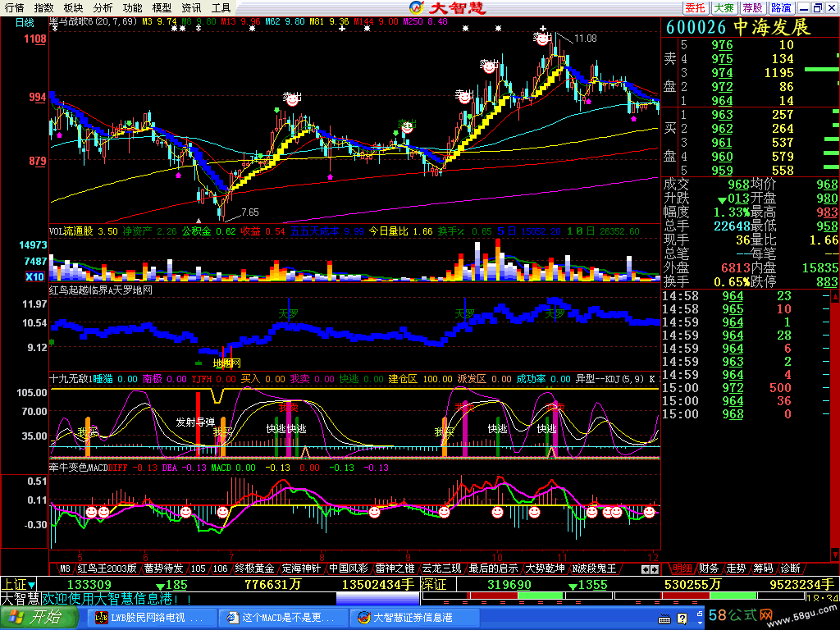Screen dimensions: 840x630
Task: Open the 功能 menu
Action: coord(132,8)
